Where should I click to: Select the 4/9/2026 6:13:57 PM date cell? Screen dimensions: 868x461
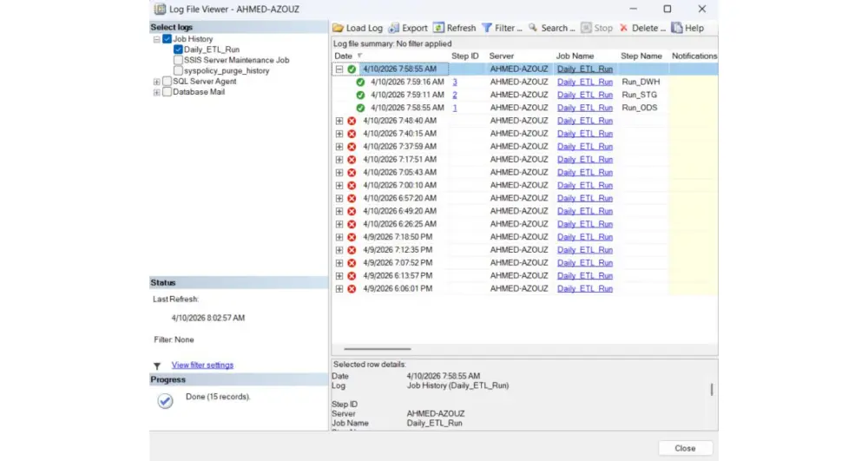[398, 275]
